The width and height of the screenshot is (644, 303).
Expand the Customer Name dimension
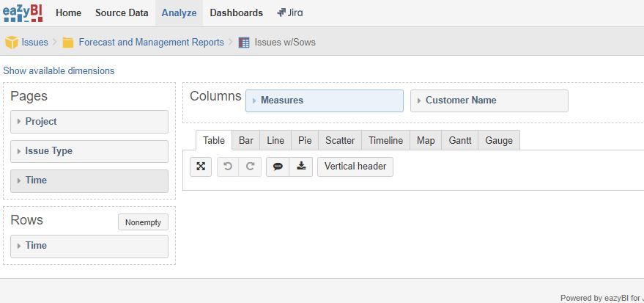pos(489,101)
